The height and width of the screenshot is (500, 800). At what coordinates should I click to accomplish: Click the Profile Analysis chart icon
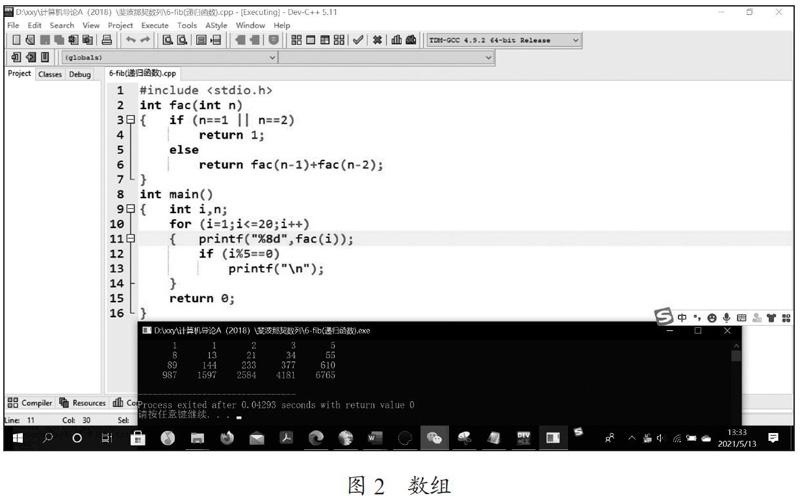(396, 40)
